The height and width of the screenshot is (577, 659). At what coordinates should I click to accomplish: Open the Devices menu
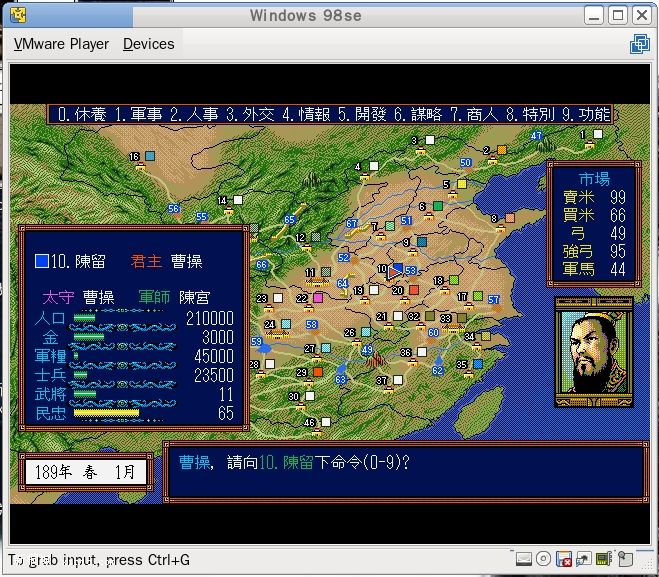click(x=148, y=44)
